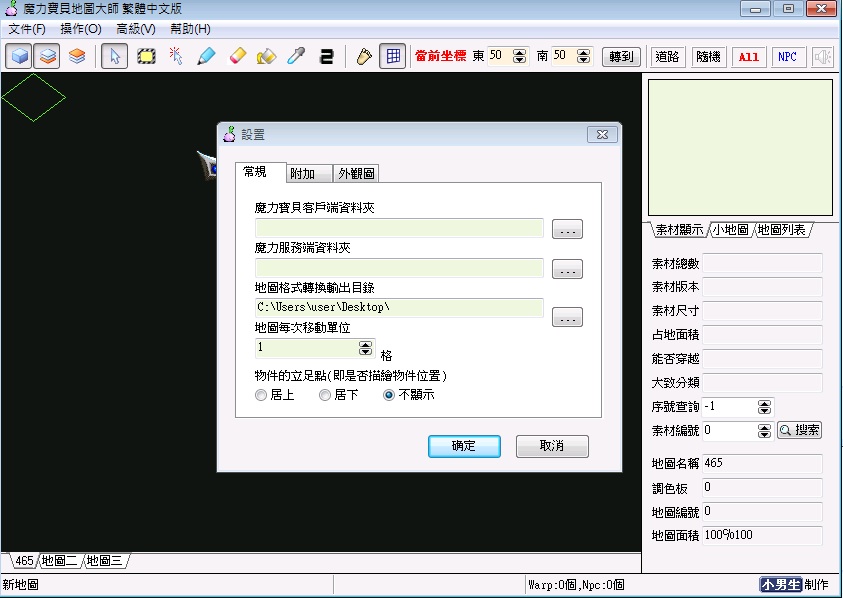Viewport: 843px width, 598px height.
Task: Adjust the 地圖每次移動單位 spinner arrows
Action: pyautogui.click(x=365, y=348)
